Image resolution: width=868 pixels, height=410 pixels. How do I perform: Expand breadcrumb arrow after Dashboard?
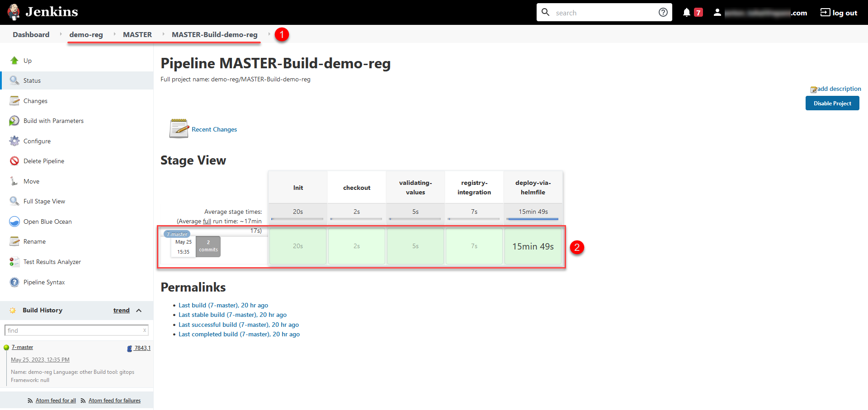pyautogui.click(x=61, y=34)
